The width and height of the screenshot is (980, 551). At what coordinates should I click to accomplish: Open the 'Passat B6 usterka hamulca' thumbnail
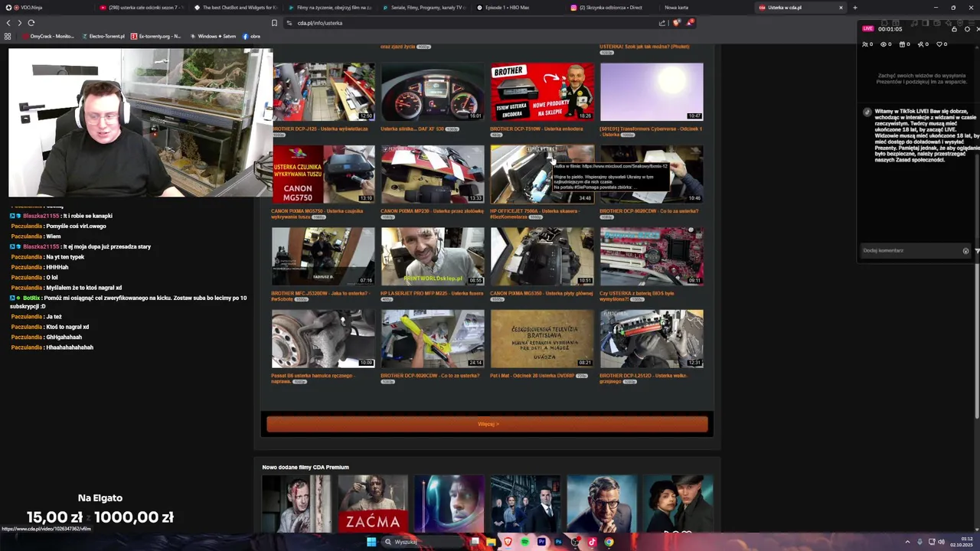(323, 338)
